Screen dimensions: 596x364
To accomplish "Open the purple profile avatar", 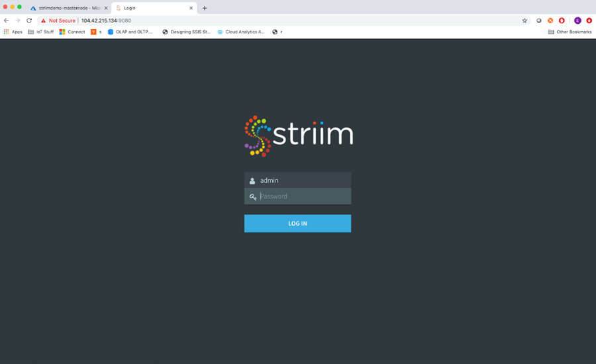I will tap(577, 21).
